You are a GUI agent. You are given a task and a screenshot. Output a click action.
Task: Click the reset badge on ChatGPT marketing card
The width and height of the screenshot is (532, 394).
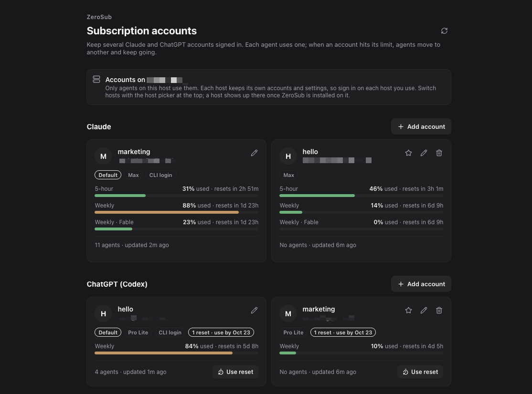pyautogui.click(x=343, y=332)
